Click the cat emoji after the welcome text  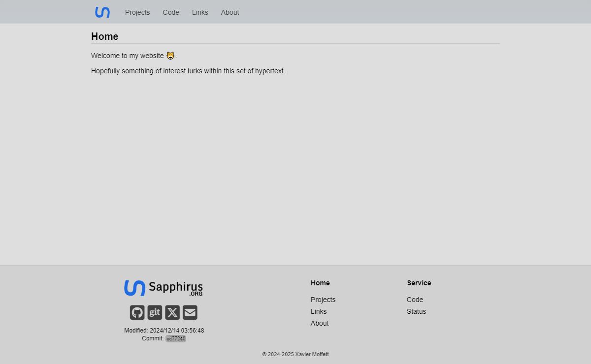point(170,56)
